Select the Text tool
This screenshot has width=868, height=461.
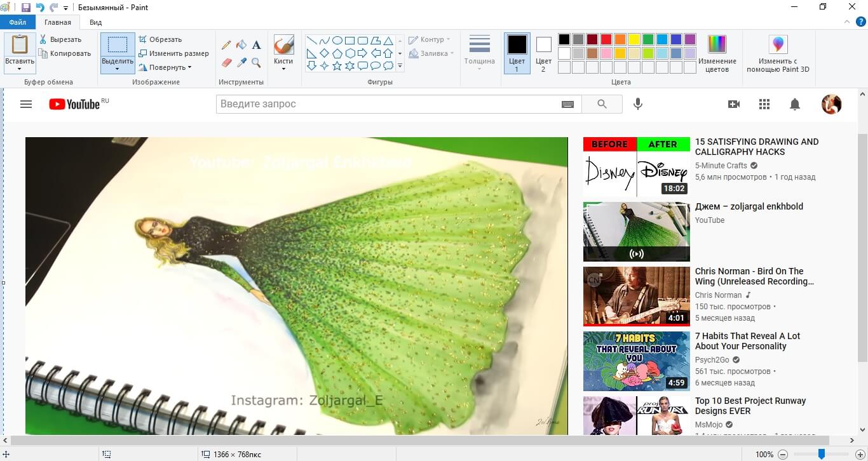(x=256, y=45)
